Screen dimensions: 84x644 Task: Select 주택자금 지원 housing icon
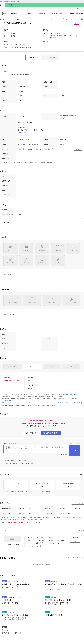[11, 261]
